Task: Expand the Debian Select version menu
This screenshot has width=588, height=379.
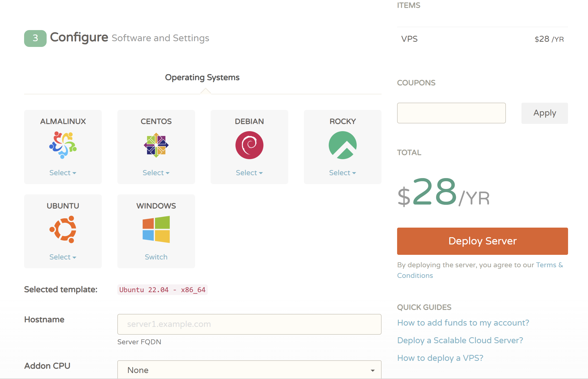Action: [x=249, y=173]
